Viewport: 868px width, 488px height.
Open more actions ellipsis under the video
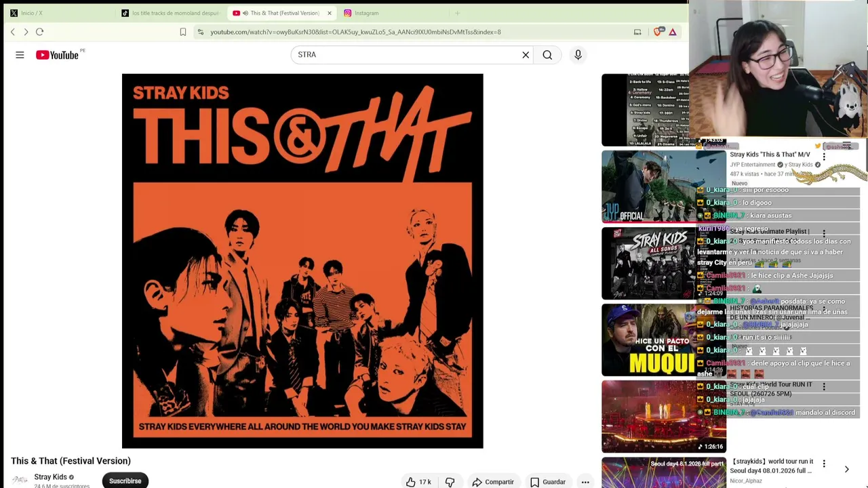585,482
